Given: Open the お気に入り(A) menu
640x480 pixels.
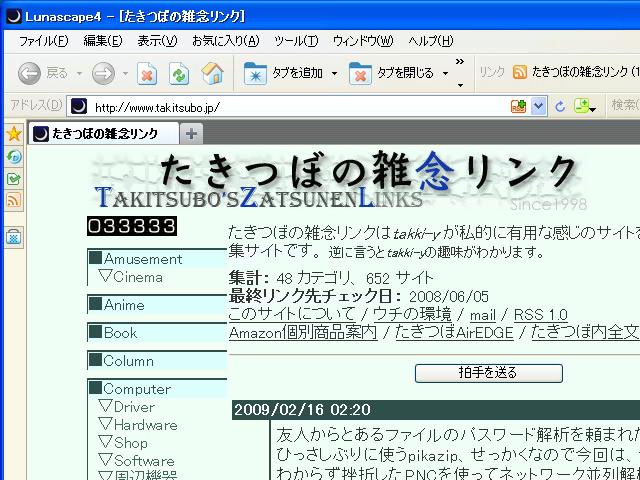Looking at the screenshot, I should [x=225, y=41].
